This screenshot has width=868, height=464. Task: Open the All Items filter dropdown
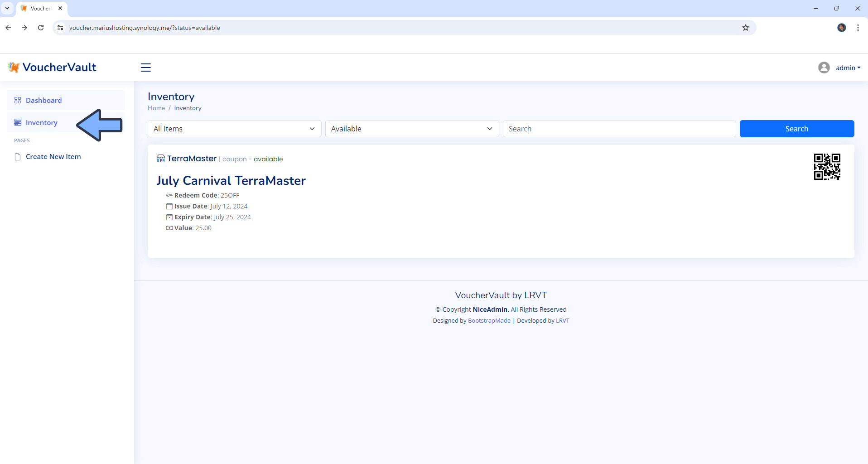point(235,129)
